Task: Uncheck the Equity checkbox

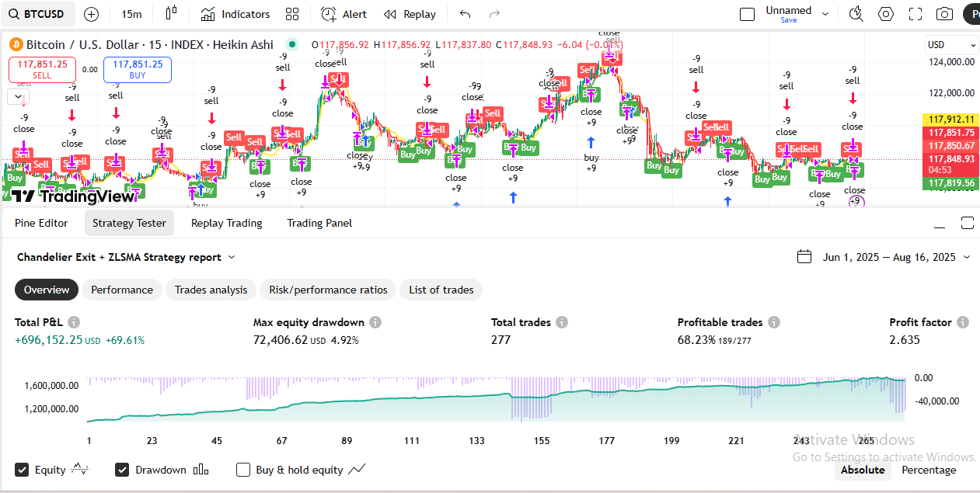Action: click(22, 470)
